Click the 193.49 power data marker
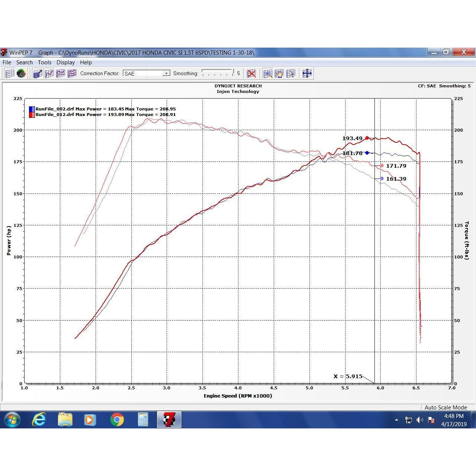Image resolution: width=476 pixels, height=476 pixels. (x=367, y=138)
